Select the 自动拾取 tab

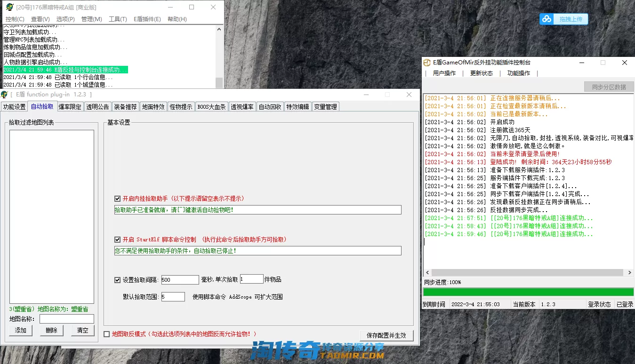coord(42,106)
